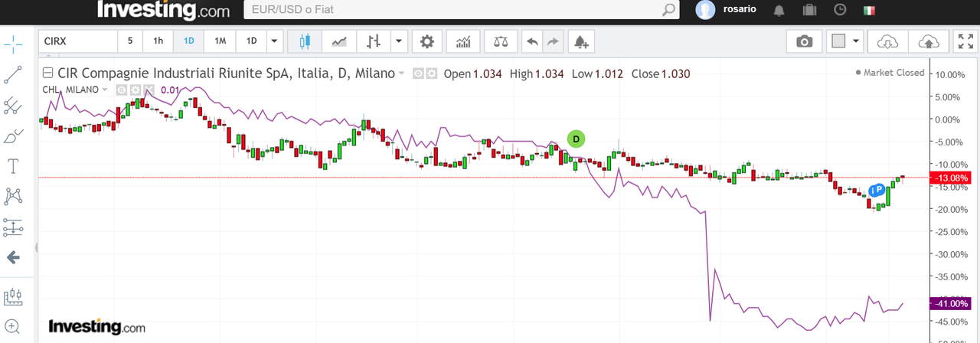Click the compare symbols scales icon
This screenshot has width=980, height=343.
click(x=501, y=41)
